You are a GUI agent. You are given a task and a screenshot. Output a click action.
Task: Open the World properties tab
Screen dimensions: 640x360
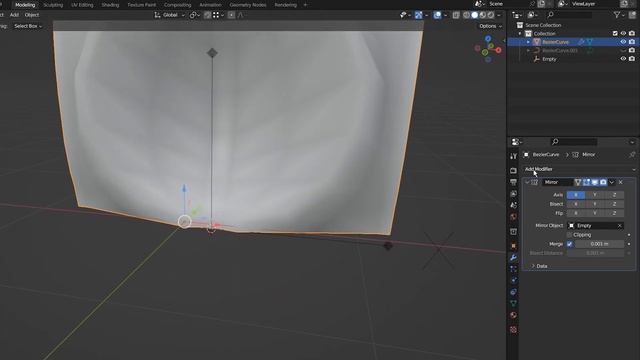point(513,216)
